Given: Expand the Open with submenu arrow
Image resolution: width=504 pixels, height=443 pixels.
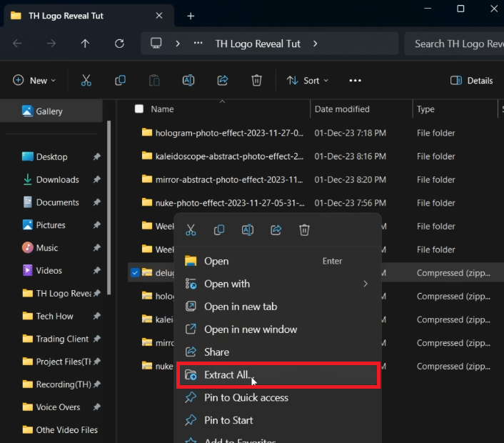Looking at the screenshot, I should [x=366, y=284].
